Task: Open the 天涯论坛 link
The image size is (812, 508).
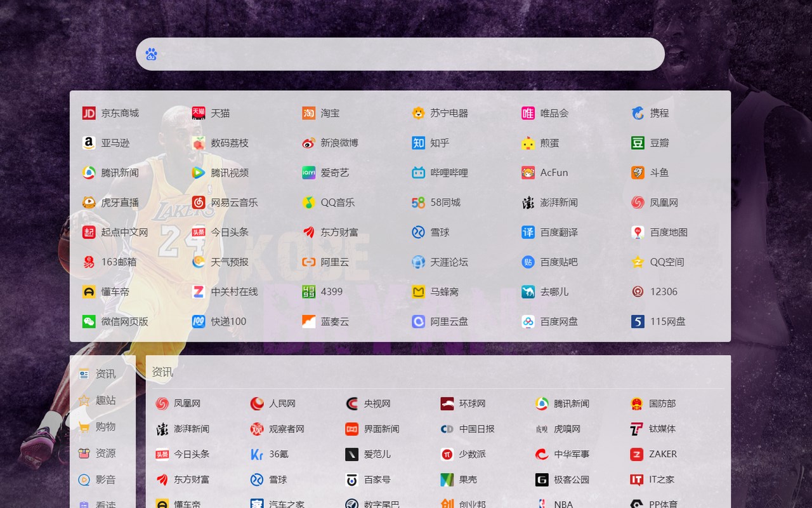Action: point(440,262)
